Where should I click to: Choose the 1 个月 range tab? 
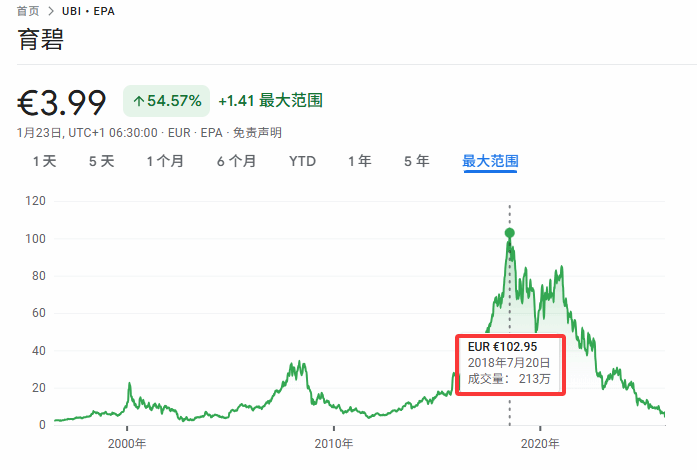[x=165, y=161]
